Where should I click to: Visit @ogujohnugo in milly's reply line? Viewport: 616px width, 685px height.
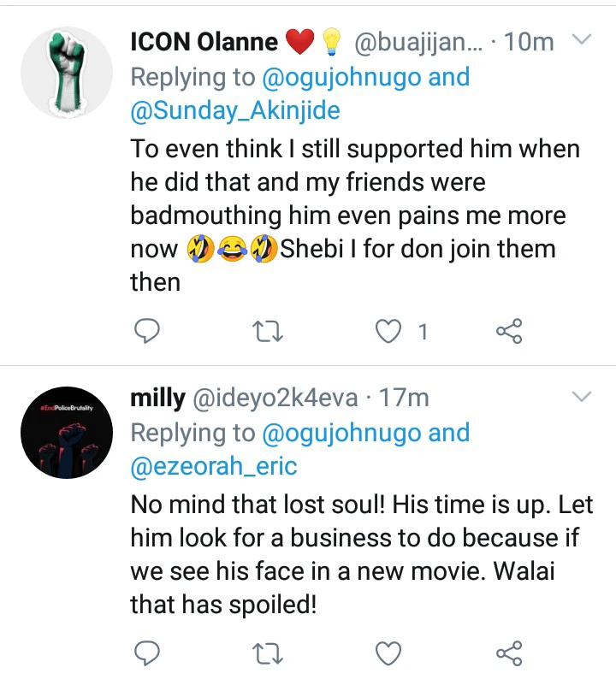coord(340,432)
